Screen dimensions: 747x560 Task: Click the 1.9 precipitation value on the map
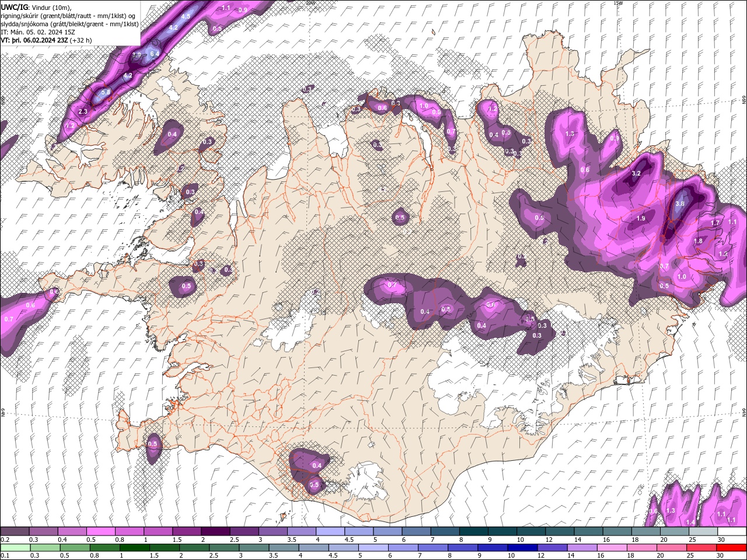[x=641, y=218]
